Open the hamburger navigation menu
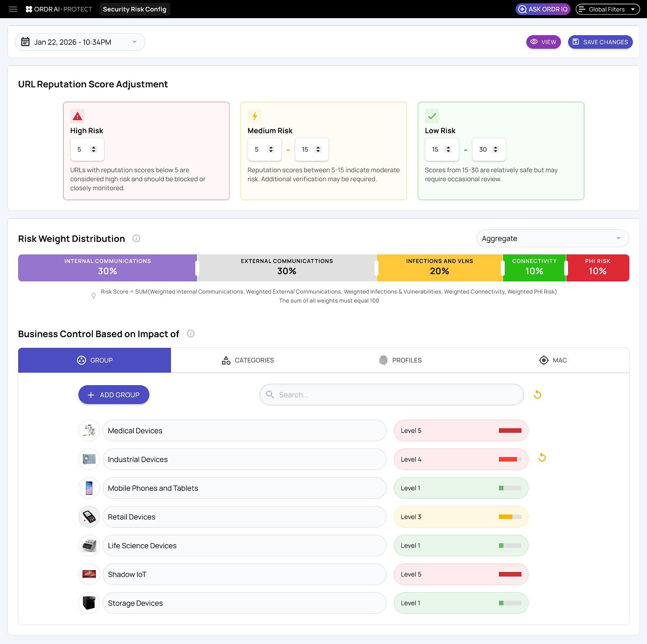 [13, 9]
